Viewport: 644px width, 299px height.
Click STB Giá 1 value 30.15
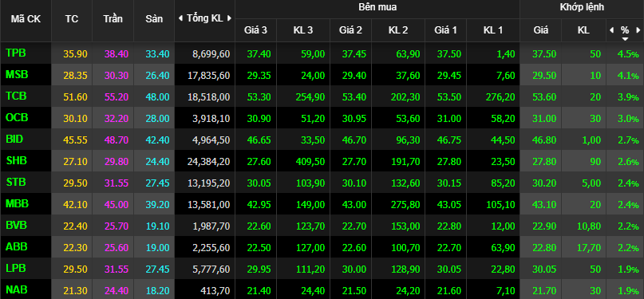449,183
